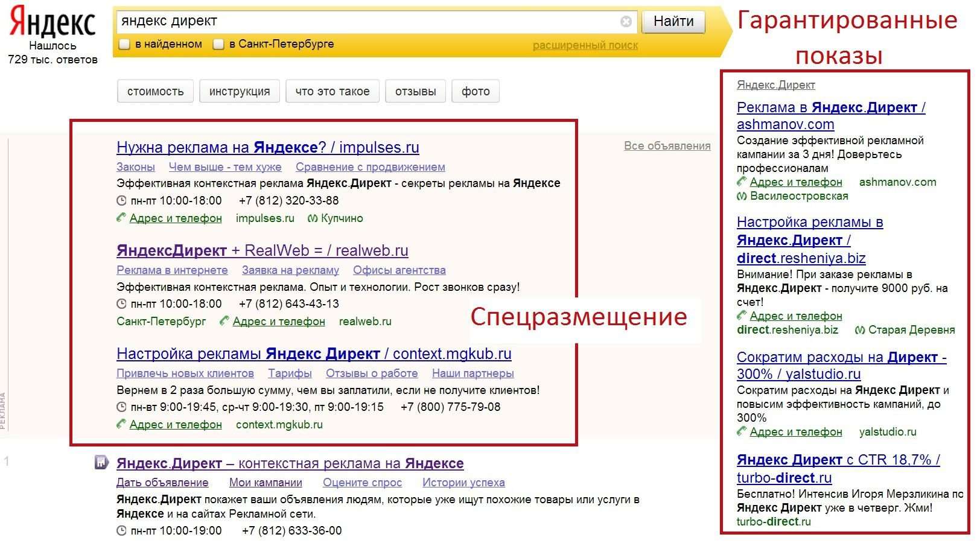The image size is (980, 543).
Task: Click the clock icon in the impulses.ru ad
Action: click(121, 201)
